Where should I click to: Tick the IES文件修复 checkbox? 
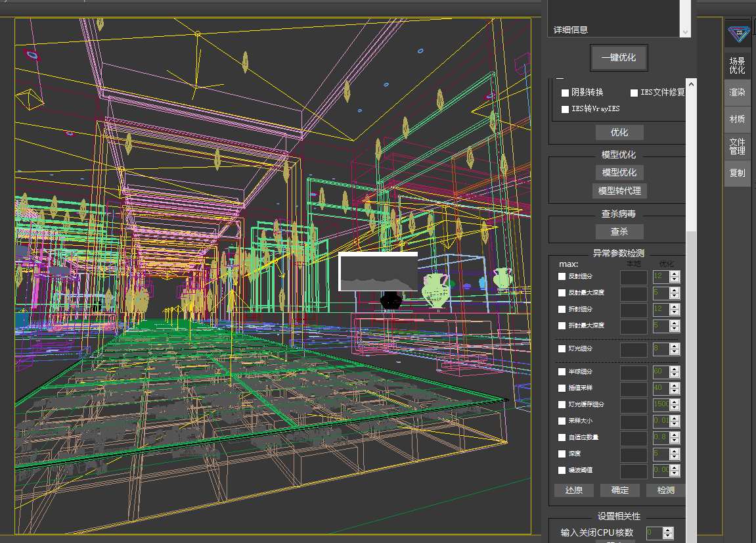point(634,93)
